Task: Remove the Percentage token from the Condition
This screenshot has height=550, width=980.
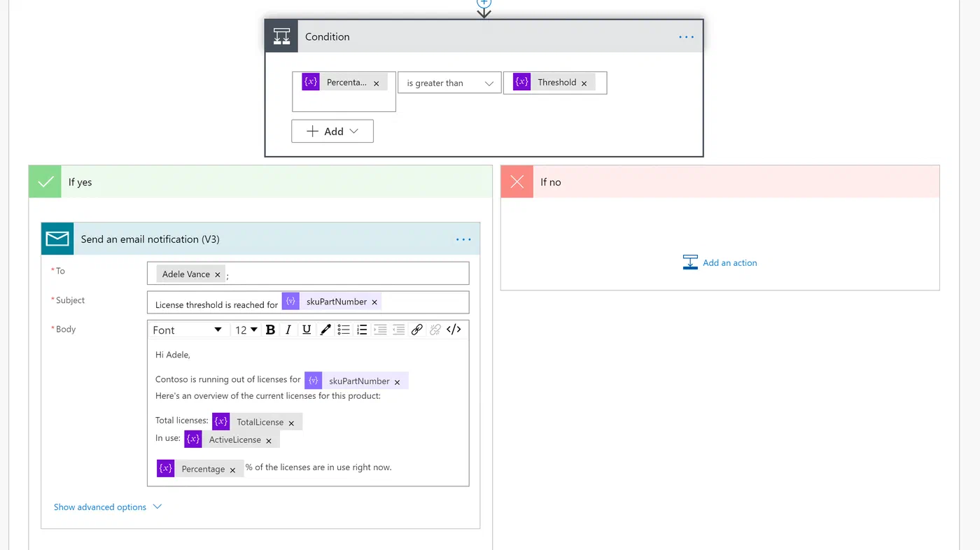Action: [x=376, y=83]
